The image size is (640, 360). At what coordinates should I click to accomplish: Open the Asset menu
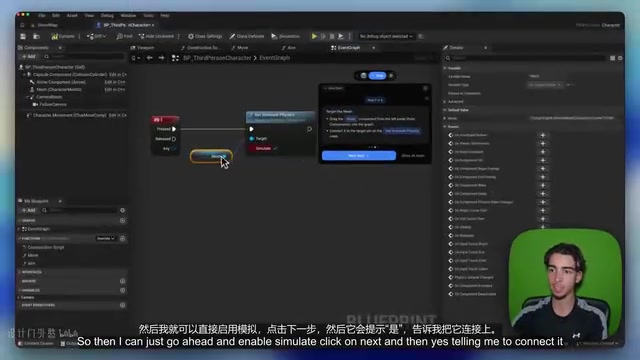tap(72, 16)
